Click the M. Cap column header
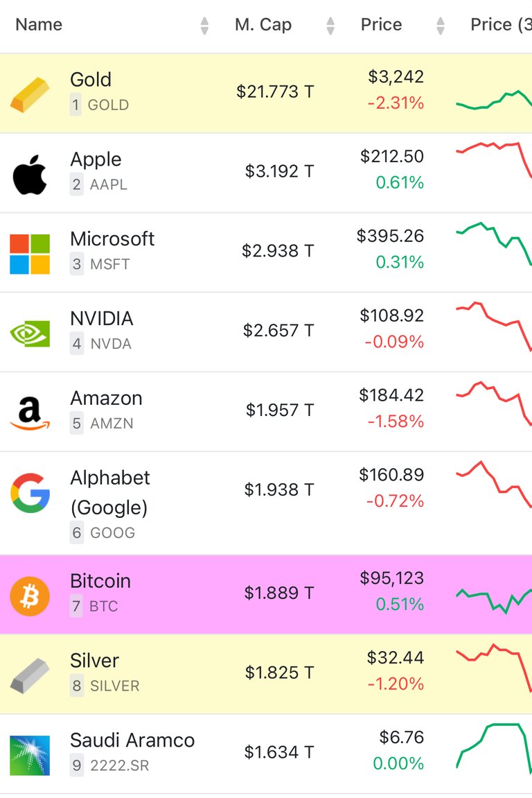Viewport: 532px width, 798px height. coord(263,24)
